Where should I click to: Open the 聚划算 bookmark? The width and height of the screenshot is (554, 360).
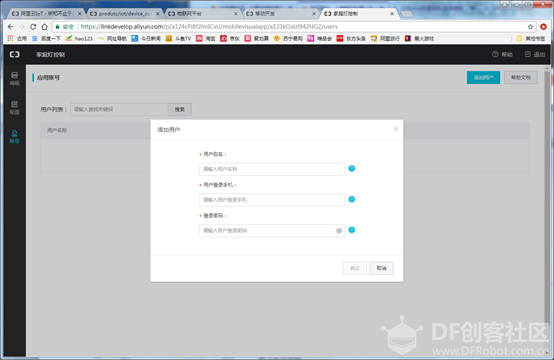257,39
